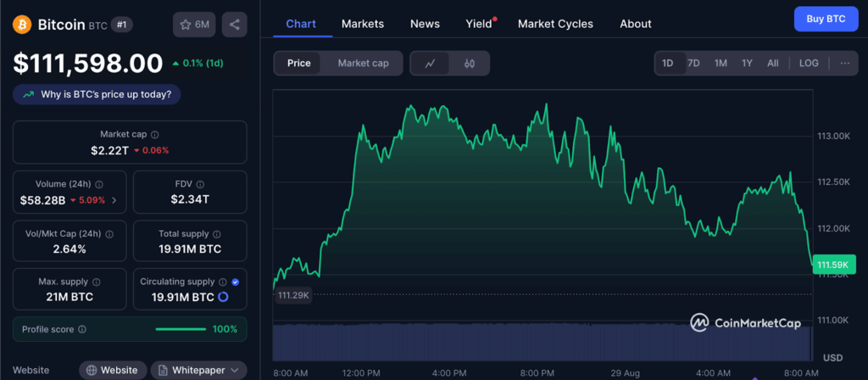Click the star watchlist 6M button
This screenshot has height=380, width=868.
click(x=194, y=25)
